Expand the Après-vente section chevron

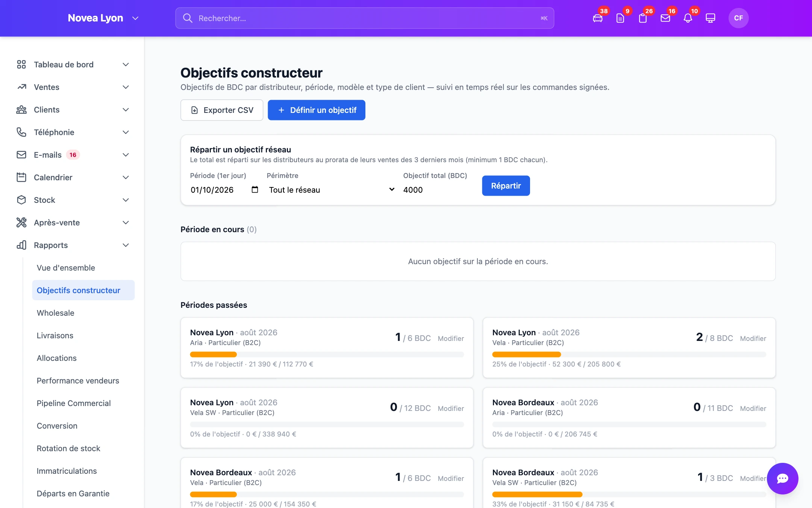(x=126, y=222)
